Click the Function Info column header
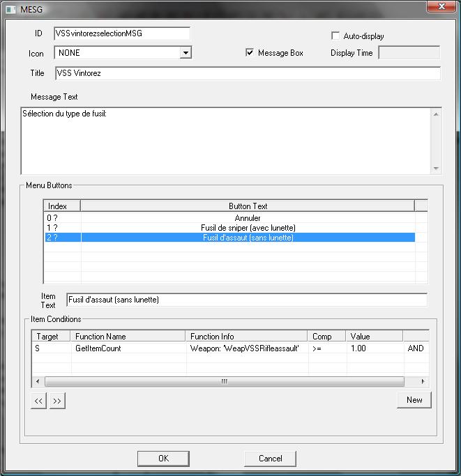 246,337
